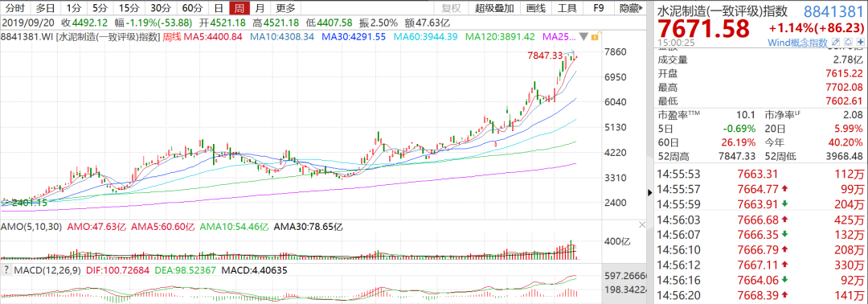This screenshot has width=868, height=304.
Task: Select the 14:56:20 tick row
Action: [x=760, y=296]
